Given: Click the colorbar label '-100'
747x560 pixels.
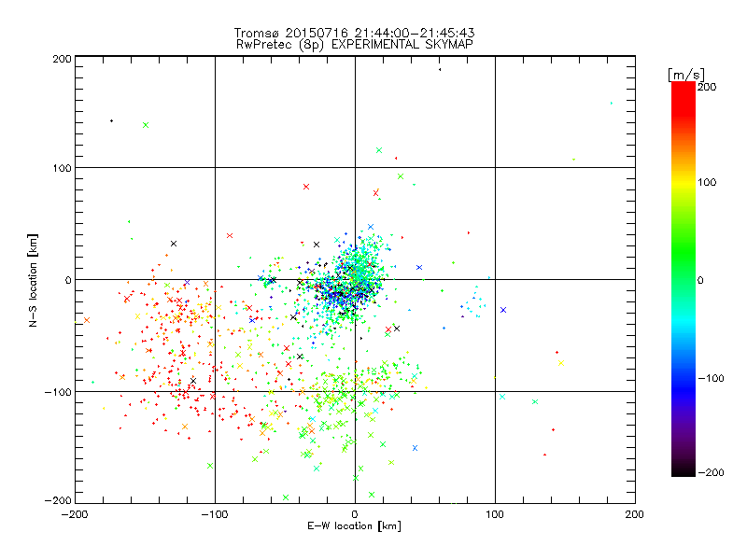Looking at the screenshot, I should coord(711,378).
